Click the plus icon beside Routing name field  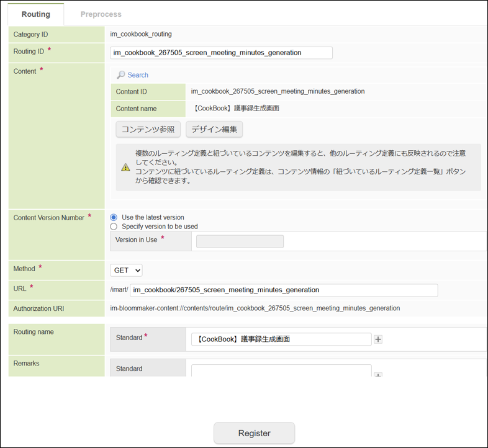pos(378,339)
